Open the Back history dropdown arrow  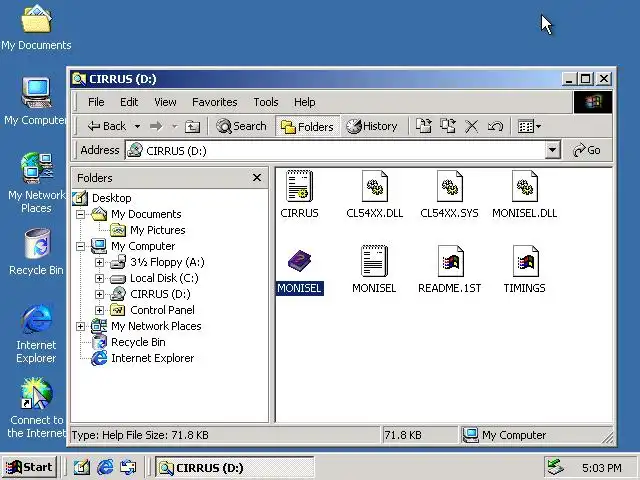tap(138, 127)
